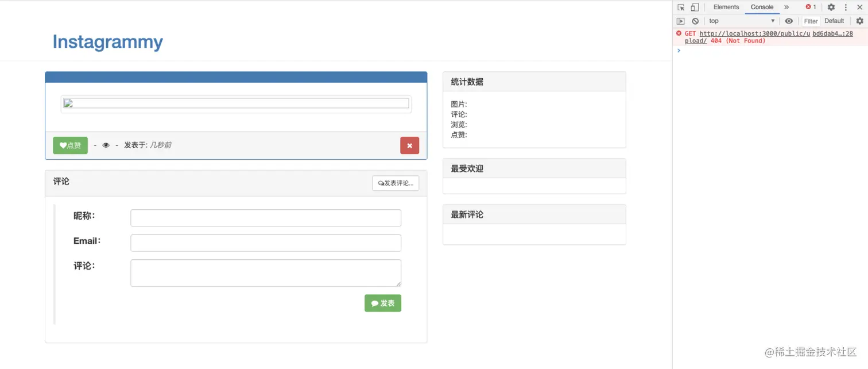Click the 统计数据 panel heading
The width and height of the screenshot is (868, 369).
click(534, 82)
